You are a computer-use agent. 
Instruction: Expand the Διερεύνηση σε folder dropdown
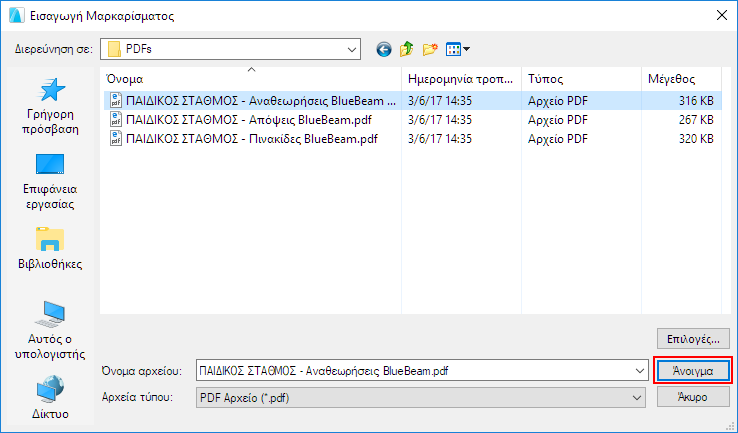[x=351, y=49]
